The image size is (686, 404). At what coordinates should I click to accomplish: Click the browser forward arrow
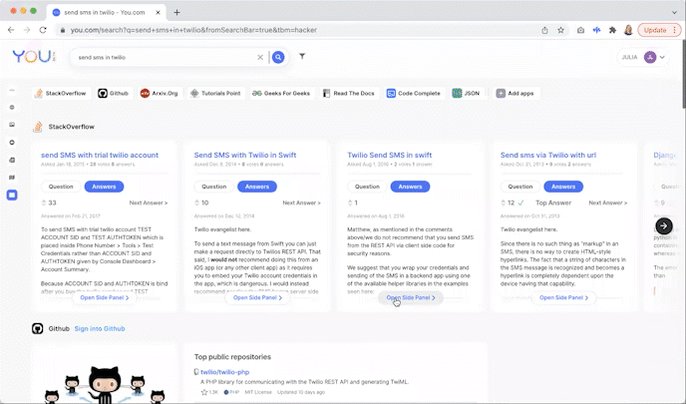point(27,30)
